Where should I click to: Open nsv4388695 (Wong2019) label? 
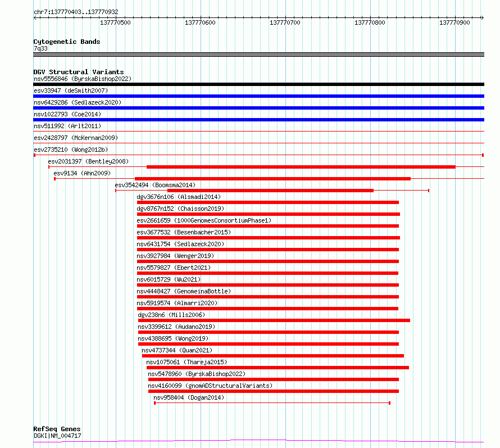[173, 338]
